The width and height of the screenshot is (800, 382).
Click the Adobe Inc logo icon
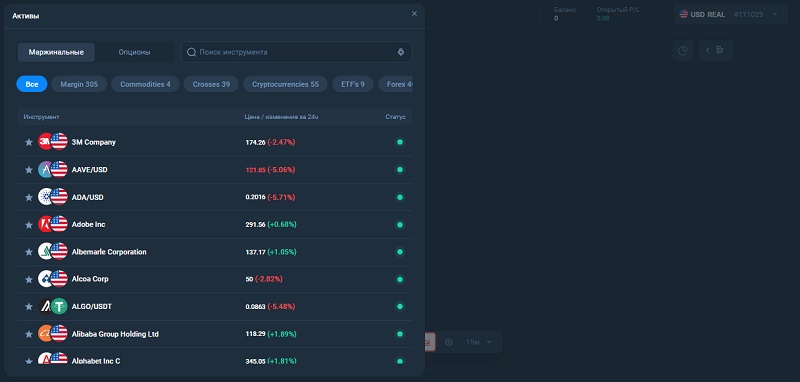(45, 224)
